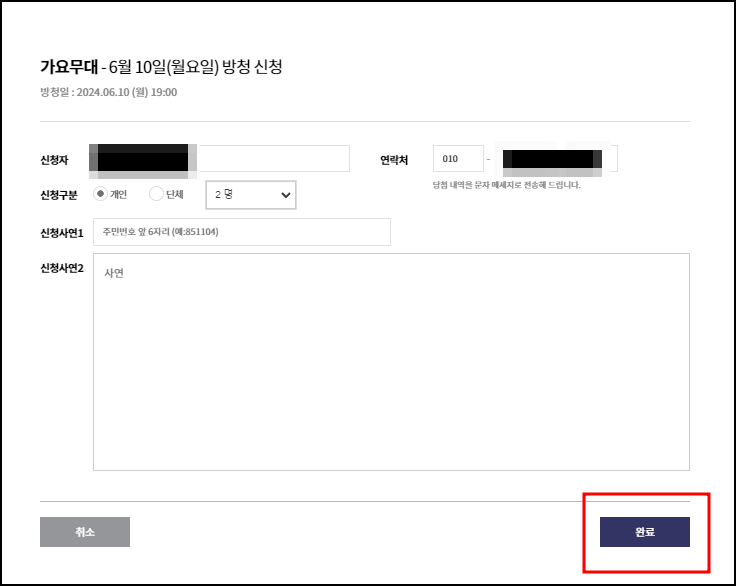The height and width of the screenshot is (586, 736).
Task: Click the 신청사연1 input with 주민번호 placeholder
Action: point(242,232)
